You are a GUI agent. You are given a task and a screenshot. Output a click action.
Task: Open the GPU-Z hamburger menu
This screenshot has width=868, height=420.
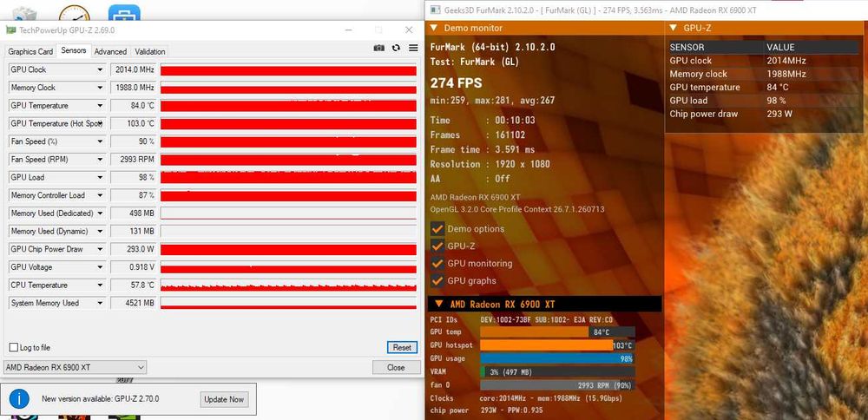(413, 48)
